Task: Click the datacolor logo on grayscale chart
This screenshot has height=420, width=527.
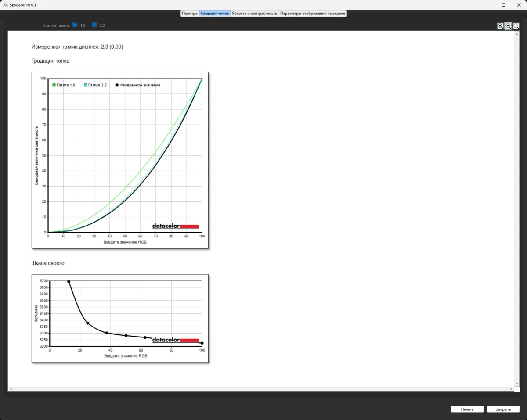Action: coord(175,340)
